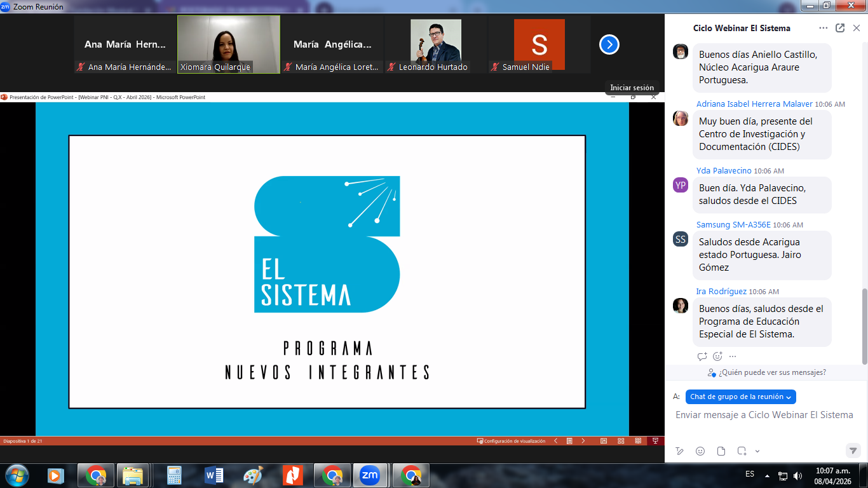Switch to Slide Sorter view in PowerPoint
Image resolution: width=868 pixels, height=488 pixels.
click(x=621, y=441)
